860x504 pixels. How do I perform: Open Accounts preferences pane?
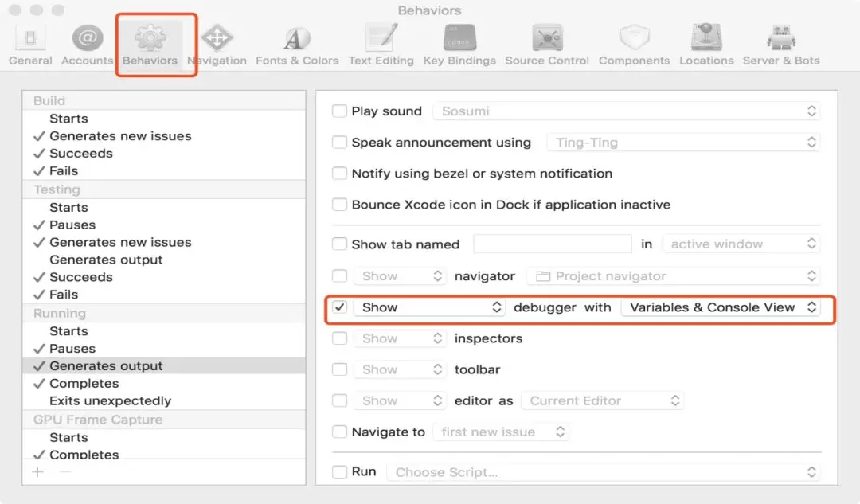click(x=88, y=45)
